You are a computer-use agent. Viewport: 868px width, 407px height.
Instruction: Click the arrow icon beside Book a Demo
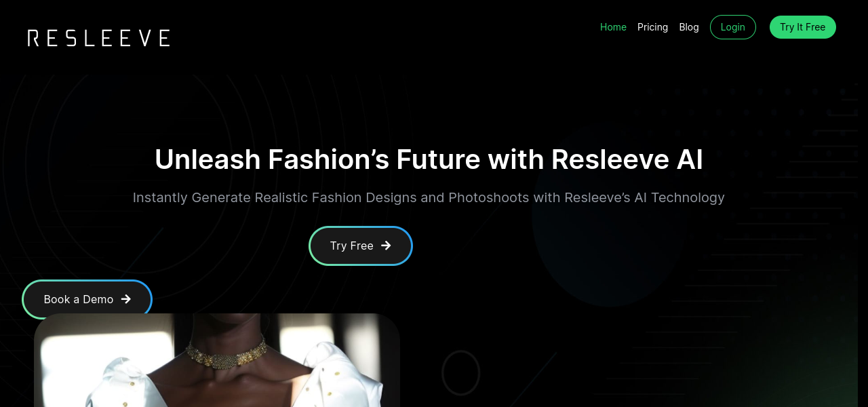(x=125, y=299)
